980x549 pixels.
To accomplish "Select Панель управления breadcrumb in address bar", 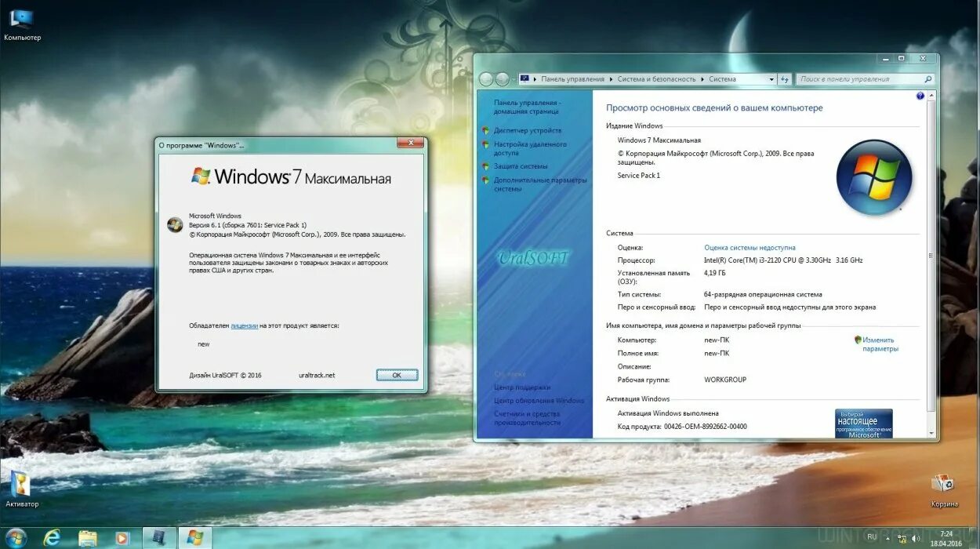I will click(x=572, y=79).
